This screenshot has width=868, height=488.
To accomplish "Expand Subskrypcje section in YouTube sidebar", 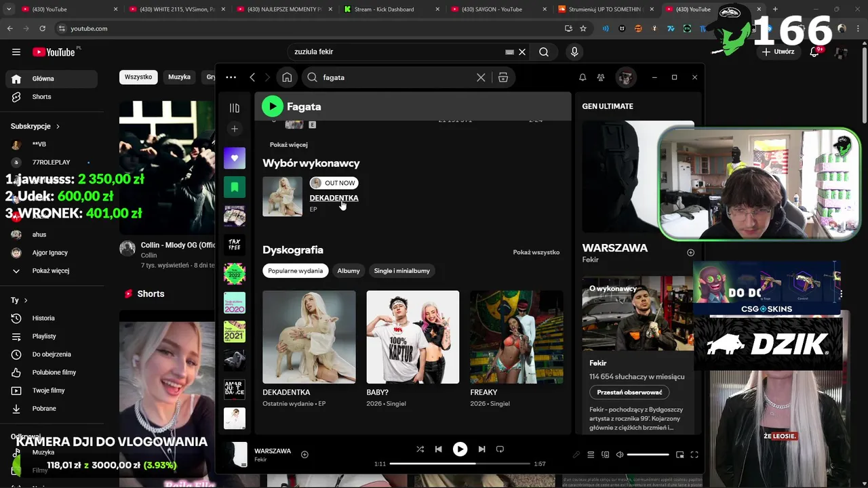I will pyautogui.click(x=35, y=126).
